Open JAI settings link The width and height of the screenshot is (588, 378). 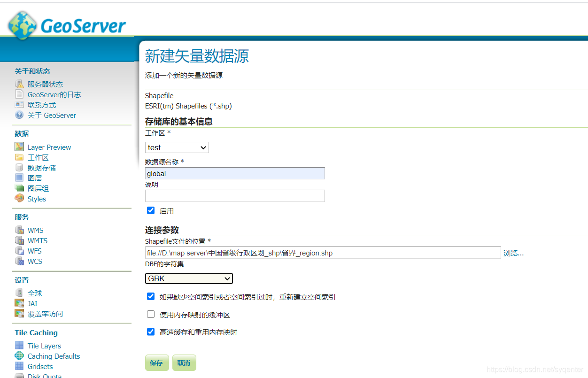click(x=32, y=303)
